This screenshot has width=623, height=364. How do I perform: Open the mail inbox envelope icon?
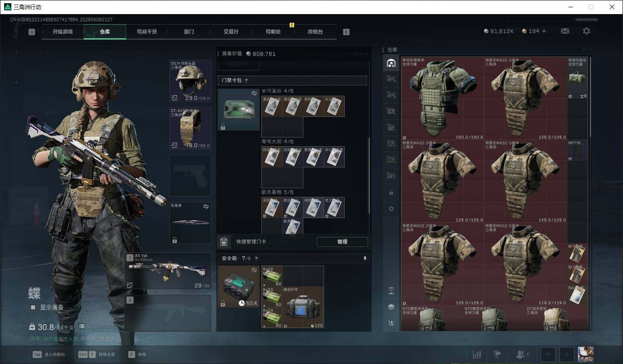(565, 31)
